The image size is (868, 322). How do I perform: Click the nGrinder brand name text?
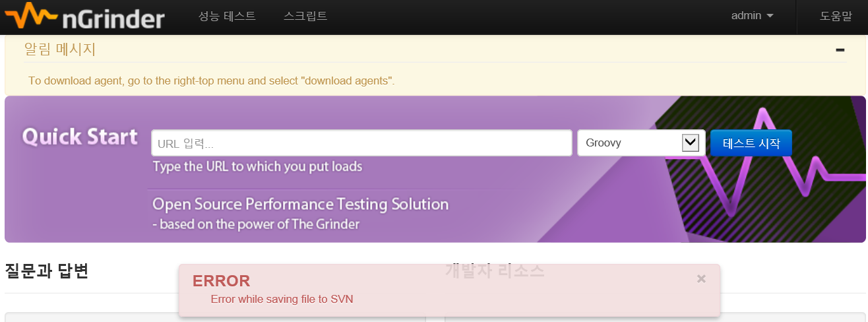pyautogui.click(x=113, y=18)
